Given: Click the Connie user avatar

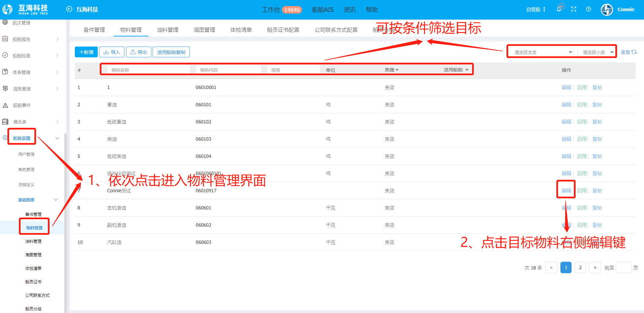Looking at the screenshot, I should coord(607,9).
